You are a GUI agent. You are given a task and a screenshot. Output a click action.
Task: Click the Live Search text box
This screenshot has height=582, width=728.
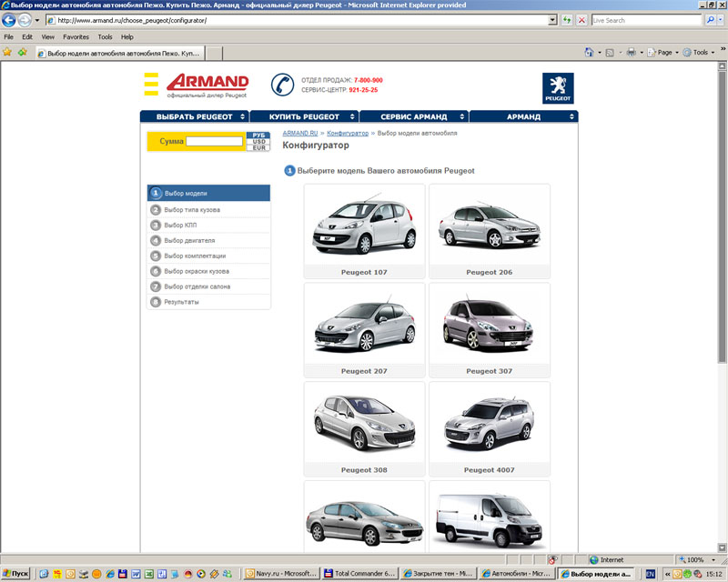(646, 20)
